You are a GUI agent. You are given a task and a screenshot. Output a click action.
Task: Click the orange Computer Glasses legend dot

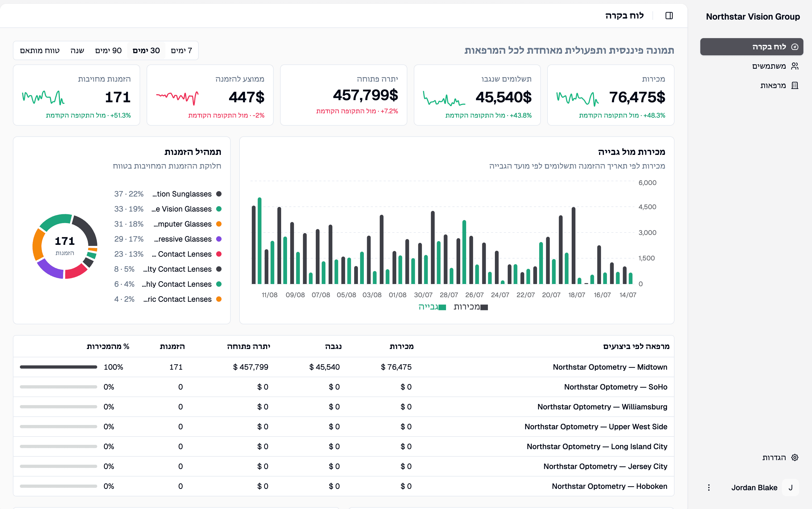click(219, 224)
